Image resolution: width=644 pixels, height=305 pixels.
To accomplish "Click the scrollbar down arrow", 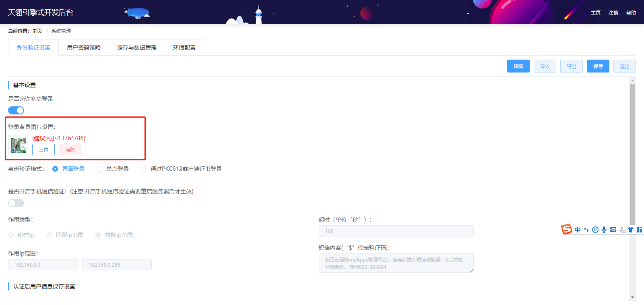I will pos(633,297).
